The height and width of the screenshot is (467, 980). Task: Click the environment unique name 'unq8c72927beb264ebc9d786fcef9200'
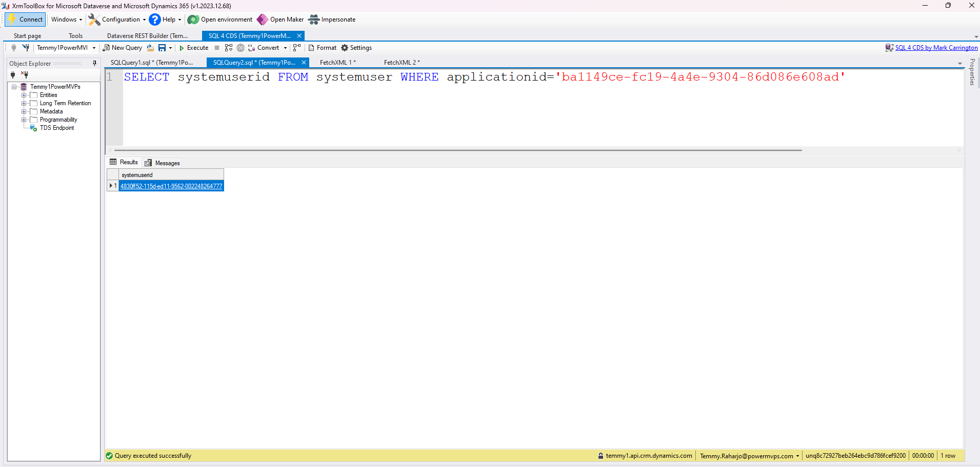click(x=855, y=456)
